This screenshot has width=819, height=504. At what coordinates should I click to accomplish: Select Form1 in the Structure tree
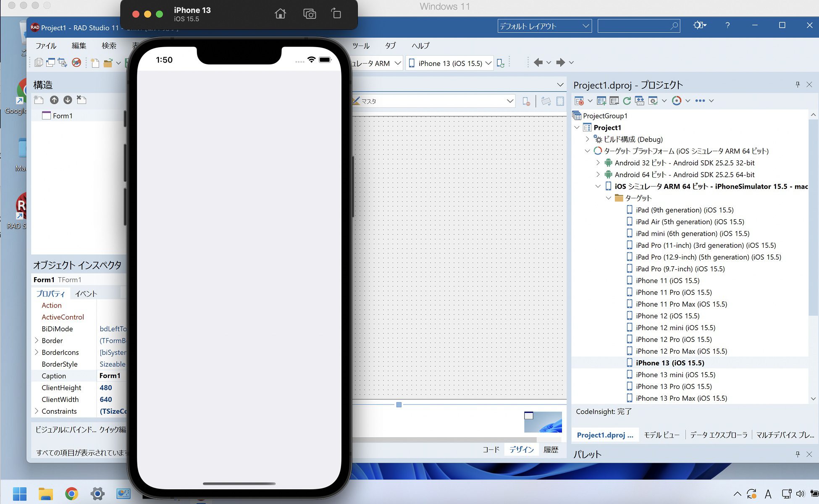63,115
